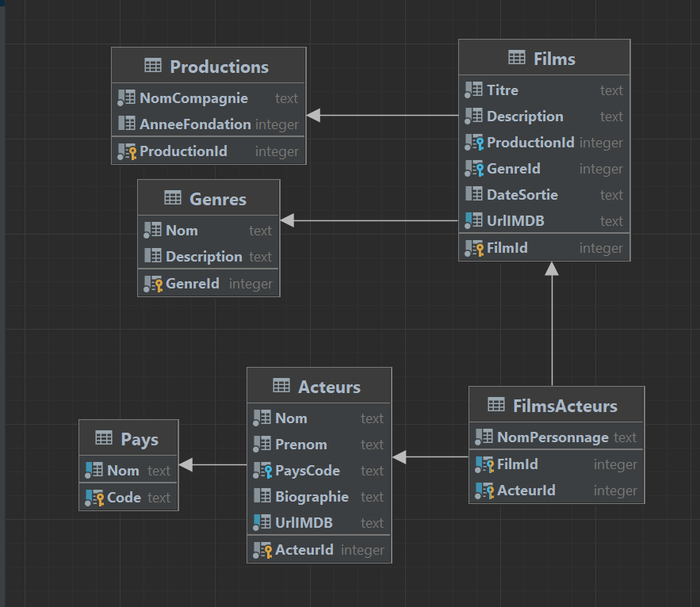Image resolution: width=700 pixels, height=607 pixels.
Task: Click the table icon in Genres header
Action: (173, 198)
